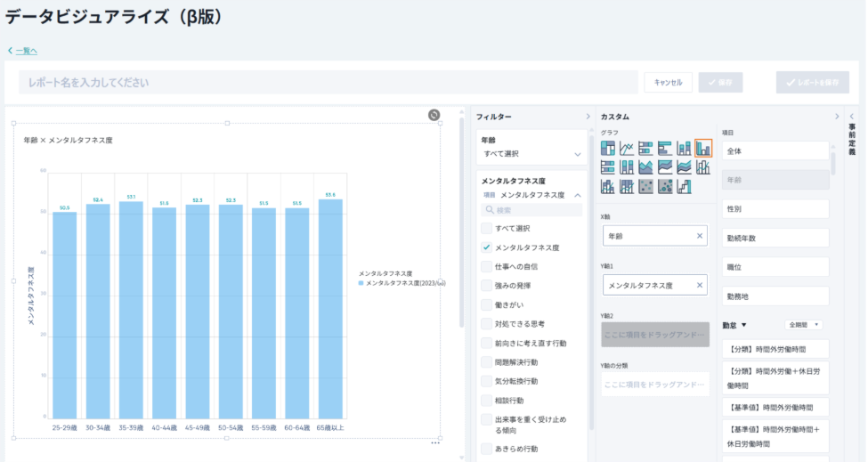868x462 pixels.
Task: Expand the 事前定義 side panel
Action: coord(852,117)
